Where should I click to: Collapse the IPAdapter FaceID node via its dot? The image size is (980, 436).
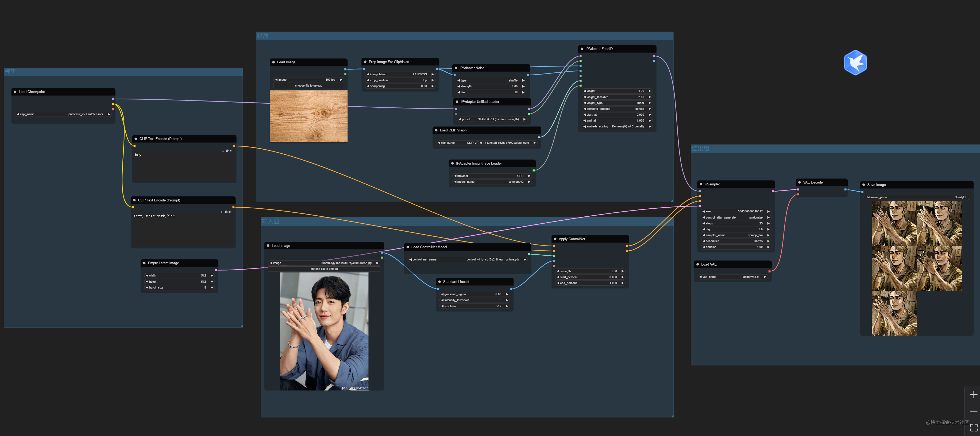[582, 49]
